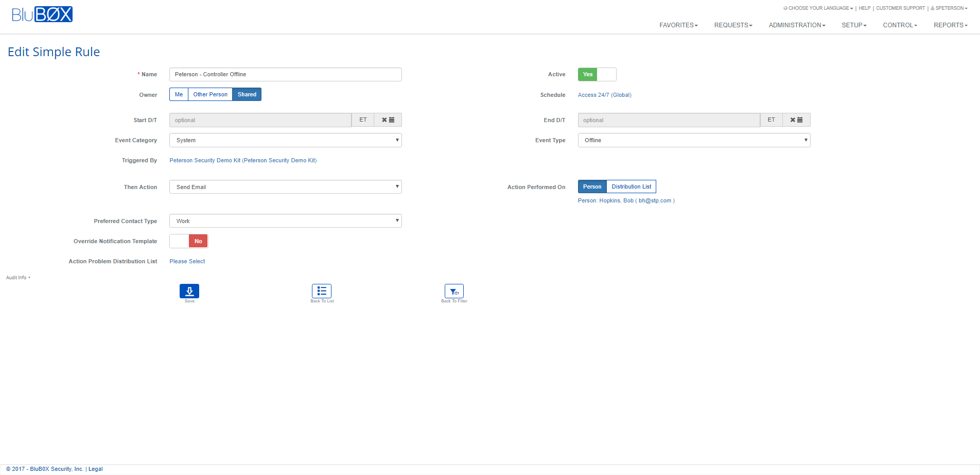Viewport: 980px width, 475px height.
Task: Click the Save icon button
Action: (189, 291)
